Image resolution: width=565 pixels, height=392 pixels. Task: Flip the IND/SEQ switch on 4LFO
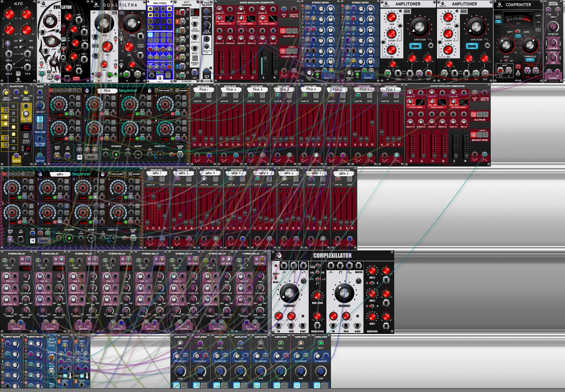[22, 47]
